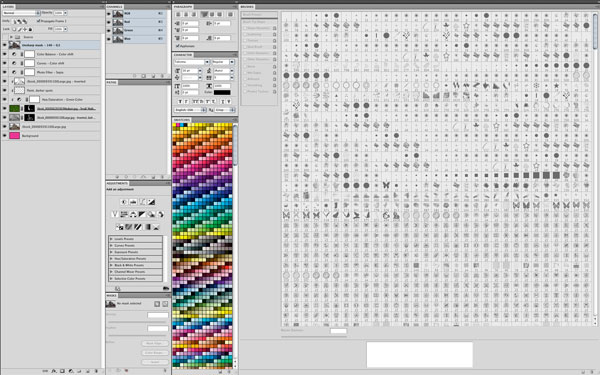This screenshot has width=600, height=375.
Task: Toggle visibility of the Green channel
Action: (109, 30)
